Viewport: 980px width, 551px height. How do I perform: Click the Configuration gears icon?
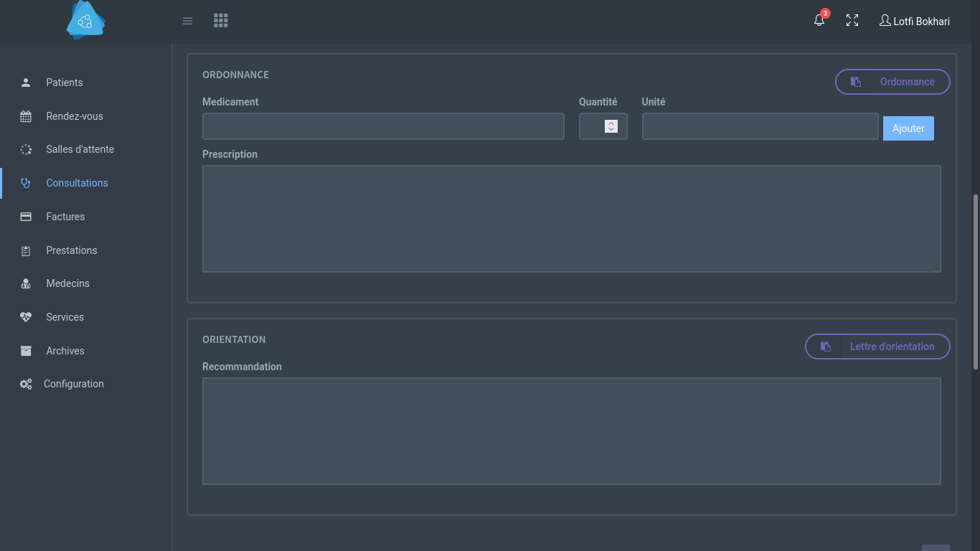[26, 384]
